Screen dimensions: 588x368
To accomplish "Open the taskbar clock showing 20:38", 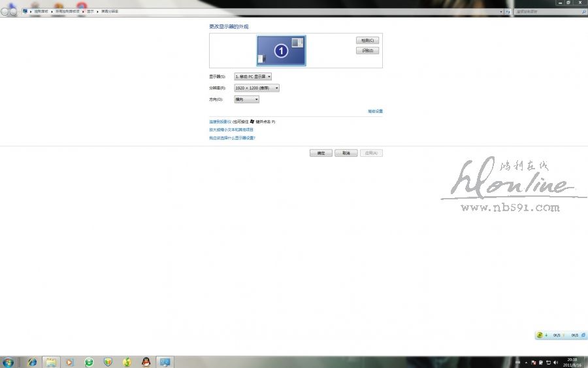I will point(572,362).
